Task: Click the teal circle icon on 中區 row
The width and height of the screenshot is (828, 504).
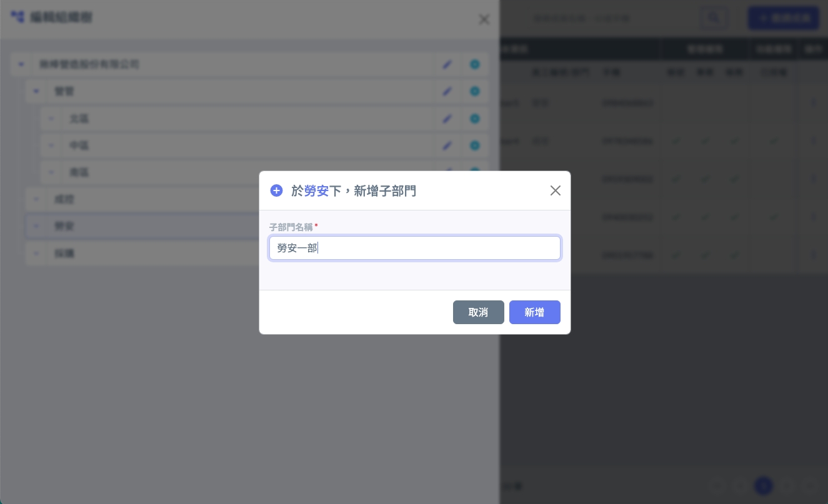Action: [x=474, y=146]
